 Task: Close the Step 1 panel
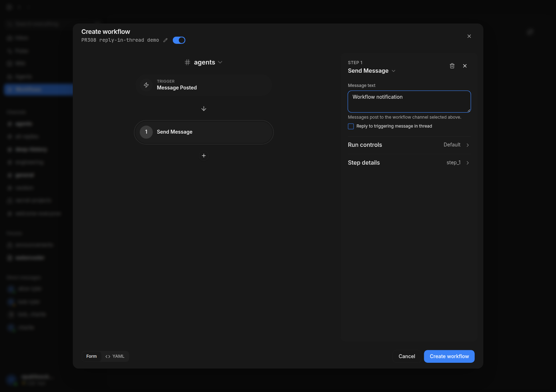click(465, 66)
